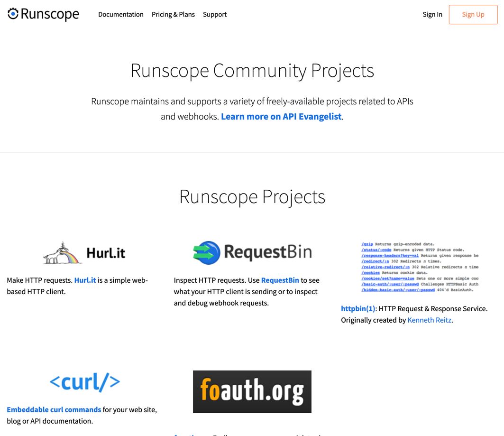Click the RequestBin logo image
Screen dimensions: 504x436
[252, 253]
